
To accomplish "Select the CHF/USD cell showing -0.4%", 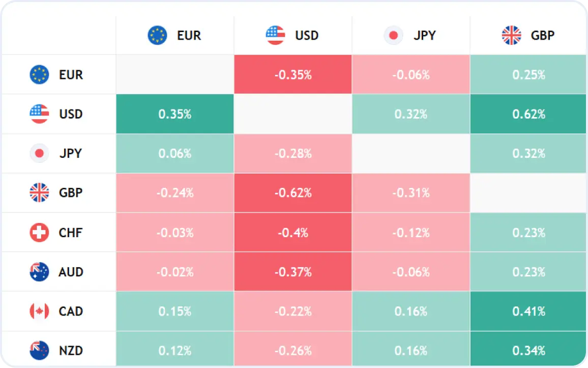I will click(x=293, y=233).
